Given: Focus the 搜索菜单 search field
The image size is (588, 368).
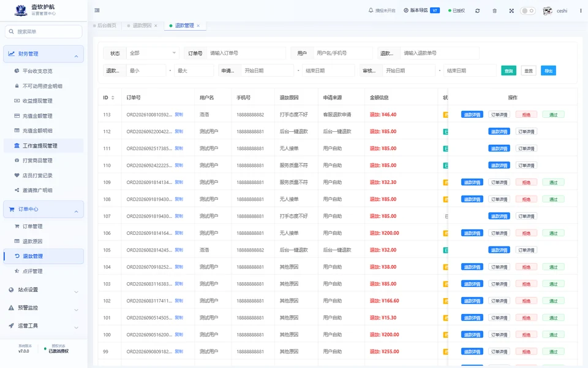Looking at the screenshot, I should pyautogui.click(x=43, y=31).
